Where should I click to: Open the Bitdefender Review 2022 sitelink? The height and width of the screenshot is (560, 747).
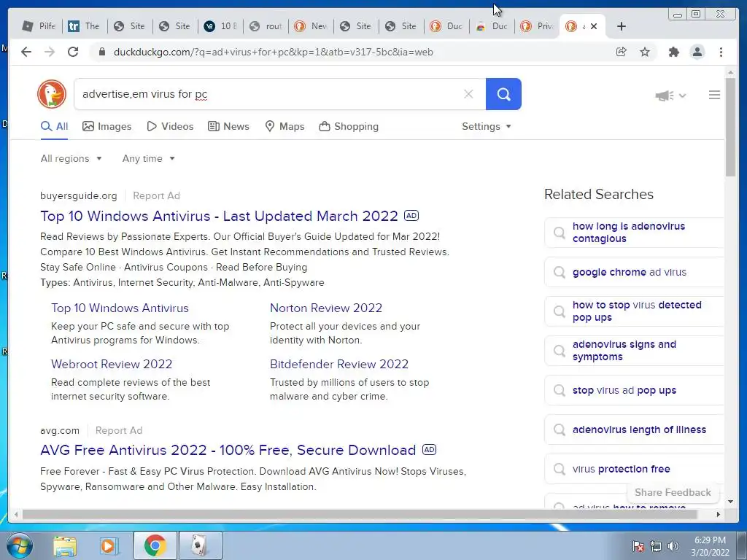click(x=339, y=365)
